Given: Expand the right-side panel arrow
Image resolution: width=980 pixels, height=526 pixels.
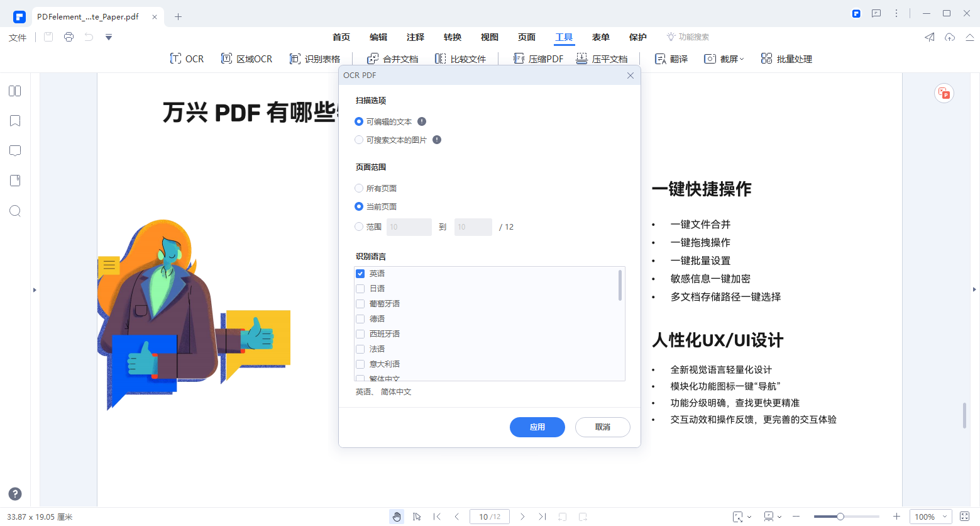Looking at the screenshot, I should click(x=974, y=289).
